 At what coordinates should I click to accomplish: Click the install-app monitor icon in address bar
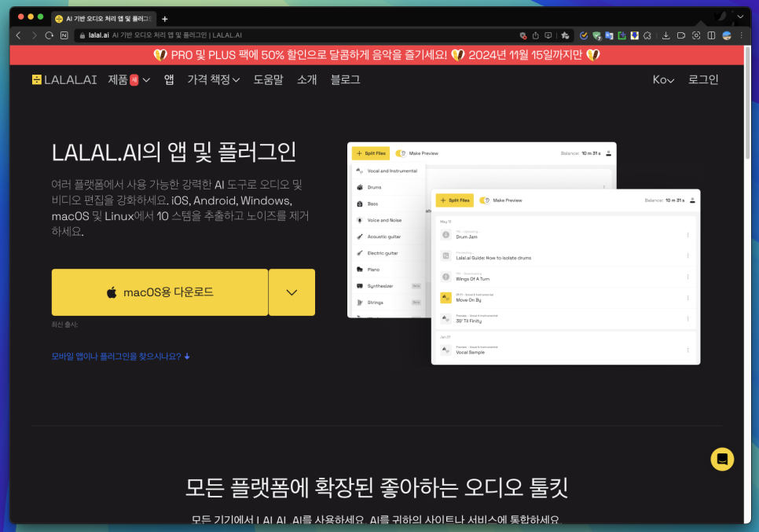pyautogui.click(x=548, y=35)
